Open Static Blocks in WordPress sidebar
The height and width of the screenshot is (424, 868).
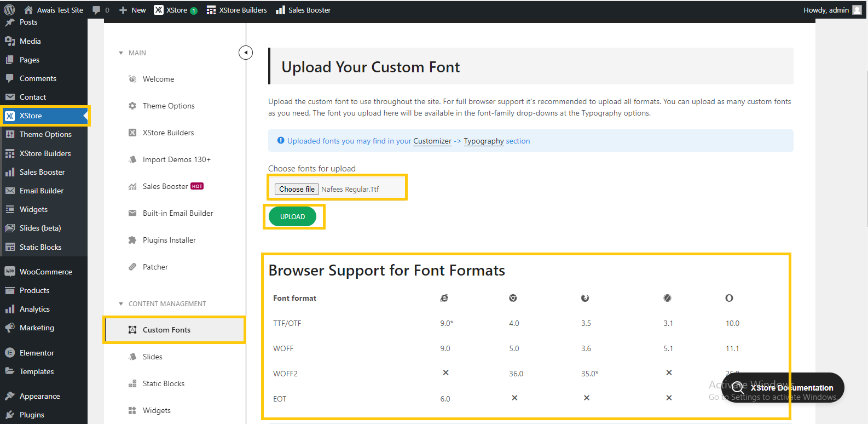coord(40,247)
